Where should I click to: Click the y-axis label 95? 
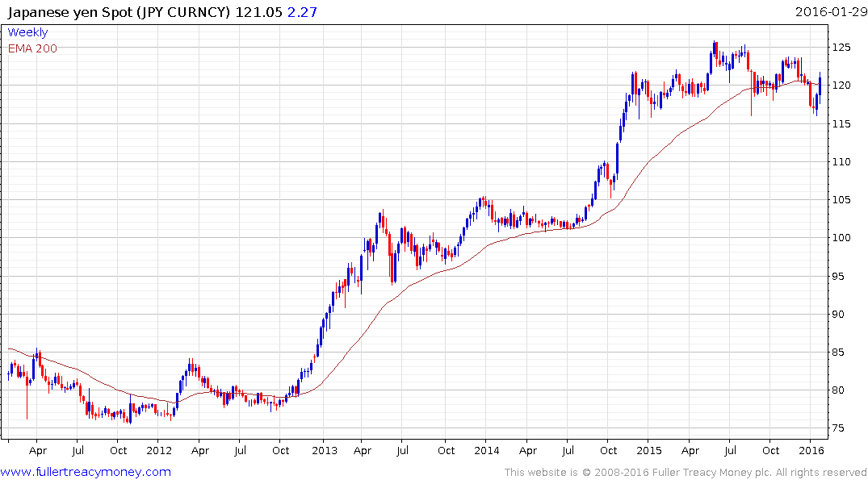tap(838, 277)
